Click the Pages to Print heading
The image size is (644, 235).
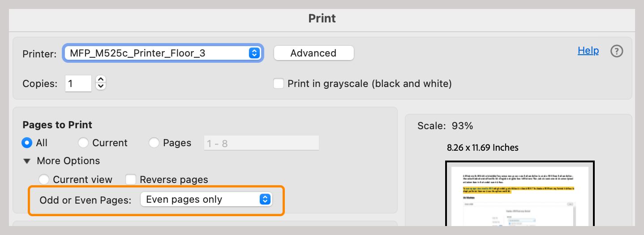[57, 125]
